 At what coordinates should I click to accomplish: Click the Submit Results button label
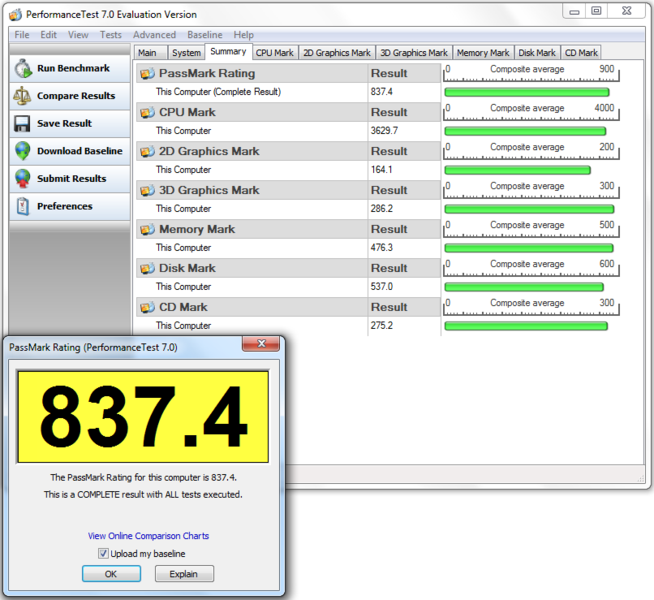click(72, 179)
